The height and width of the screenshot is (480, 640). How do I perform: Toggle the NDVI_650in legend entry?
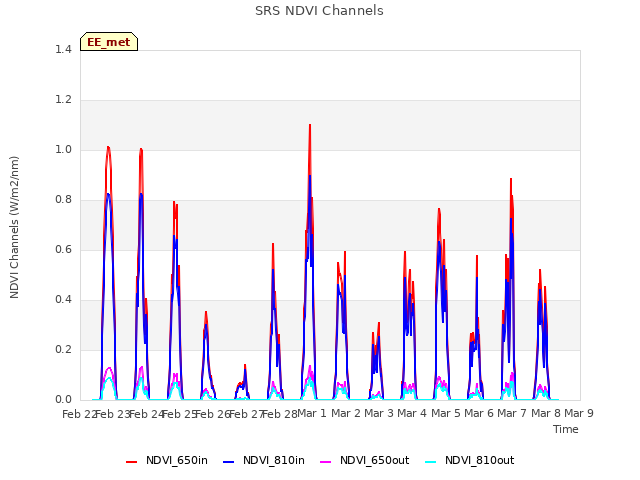(x=167, y=460)
